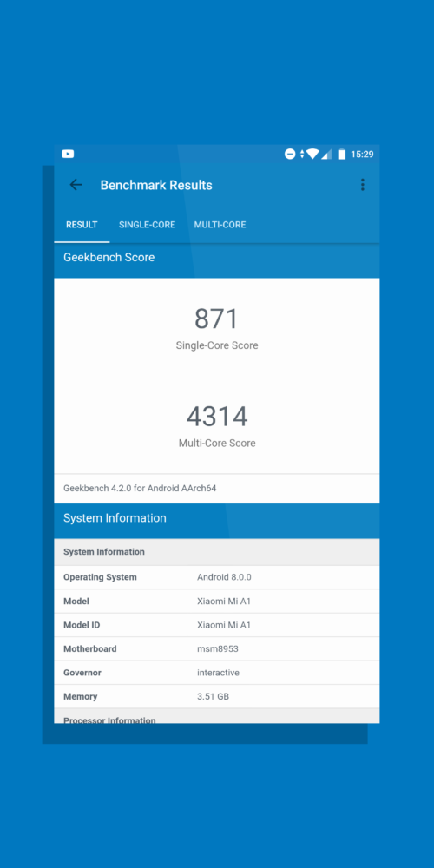Tap the 15:29 clock in status bar
The width and height of the screenshot is (434, 868).
(x=362, y=154)
